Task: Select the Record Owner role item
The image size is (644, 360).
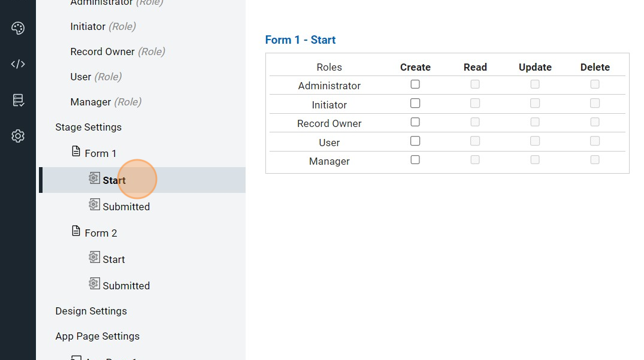Action: pos(102,52)
